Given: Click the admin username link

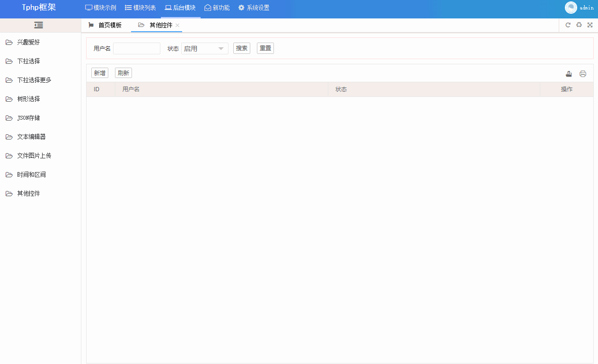Looking at the screenshot, I should (587, 8).
